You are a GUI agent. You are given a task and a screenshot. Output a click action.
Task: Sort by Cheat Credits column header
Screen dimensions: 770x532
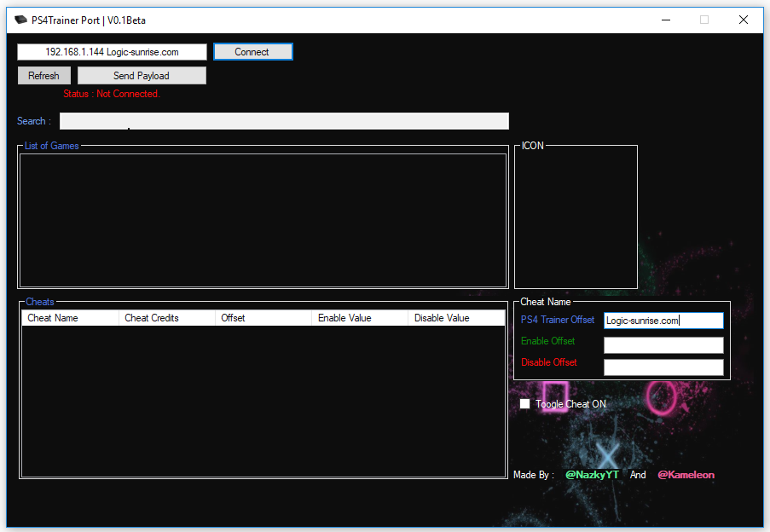(x=167, y=318)
